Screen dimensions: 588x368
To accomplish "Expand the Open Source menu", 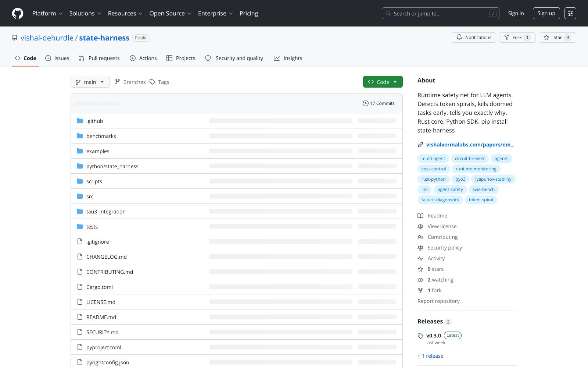I will point(170,13).
